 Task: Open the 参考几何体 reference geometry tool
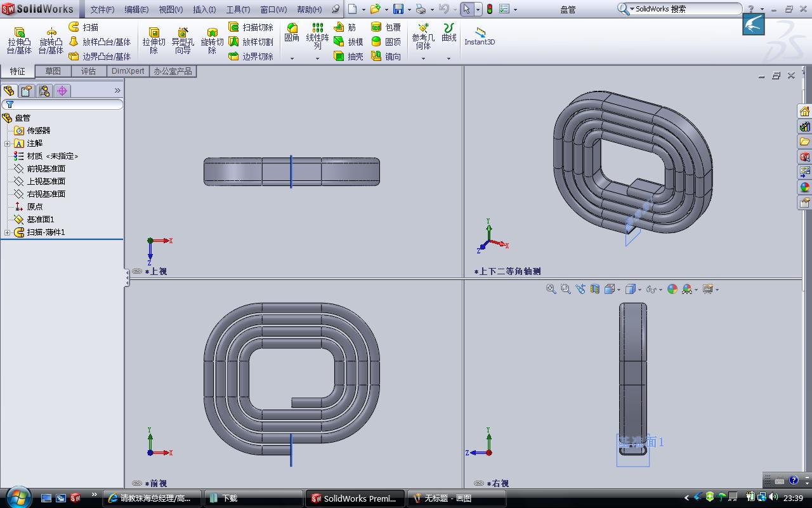coord(423,36)
